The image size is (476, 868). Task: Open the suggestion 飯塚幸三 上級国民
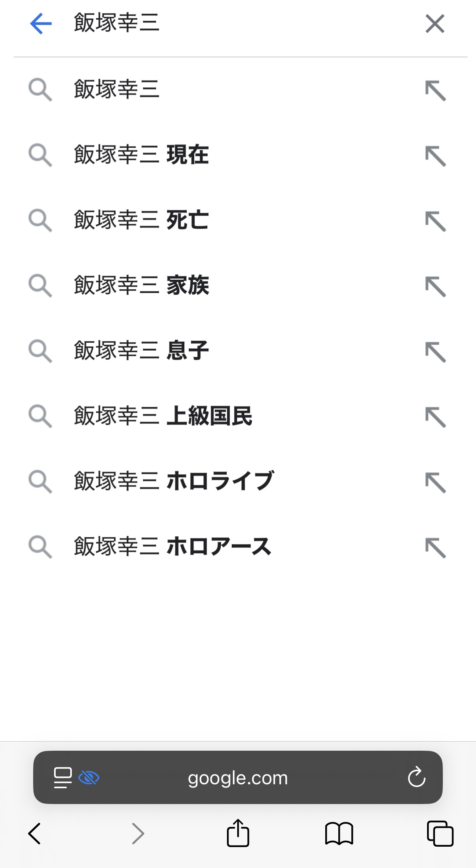(163, 416)
